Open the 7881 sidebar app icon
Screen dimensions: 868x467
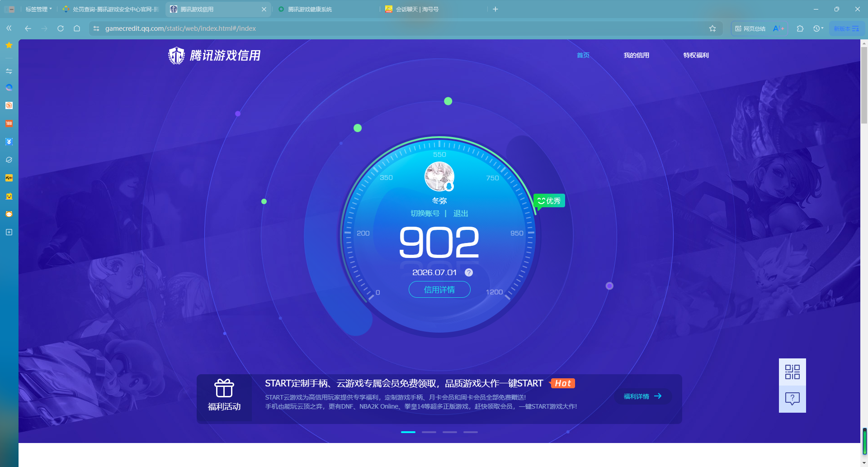tap(9, 124)
